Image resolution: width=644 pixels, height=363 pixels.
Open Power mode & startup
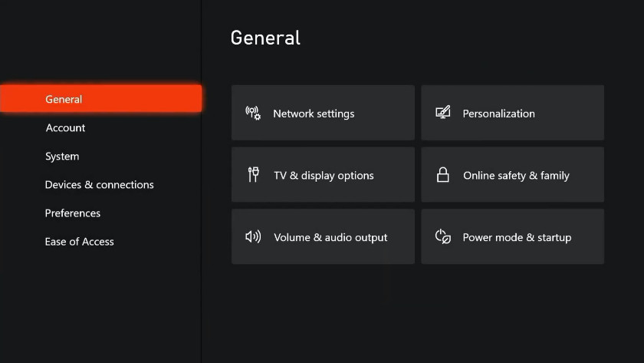pos(513,236)
